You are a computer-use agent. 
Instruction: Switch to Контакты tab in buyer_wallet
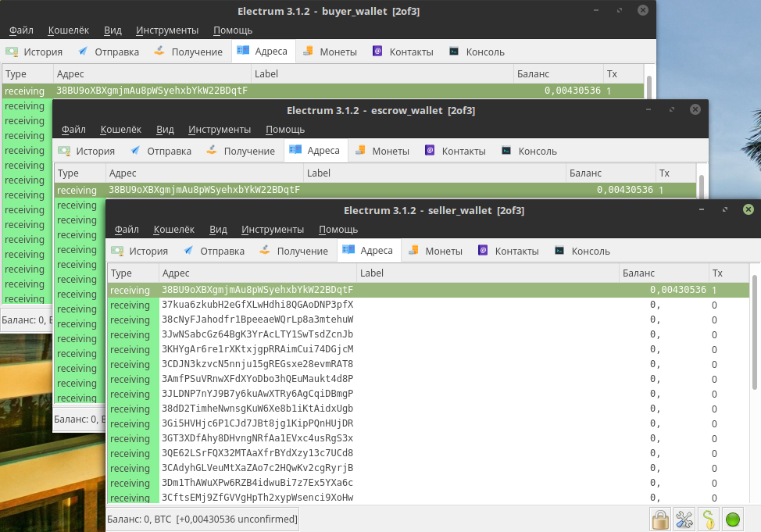403,52
